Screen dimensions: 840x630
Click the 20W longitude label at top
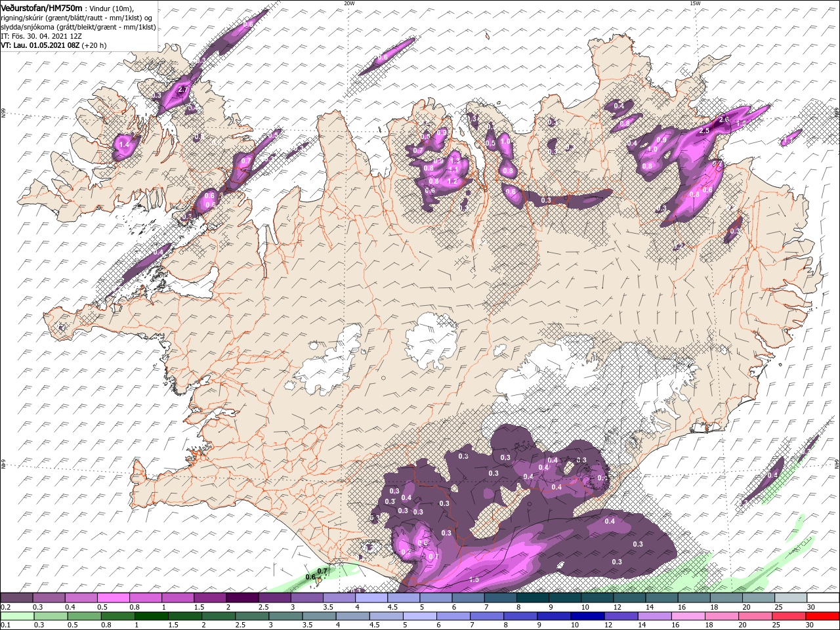click(x=349, y=3)
